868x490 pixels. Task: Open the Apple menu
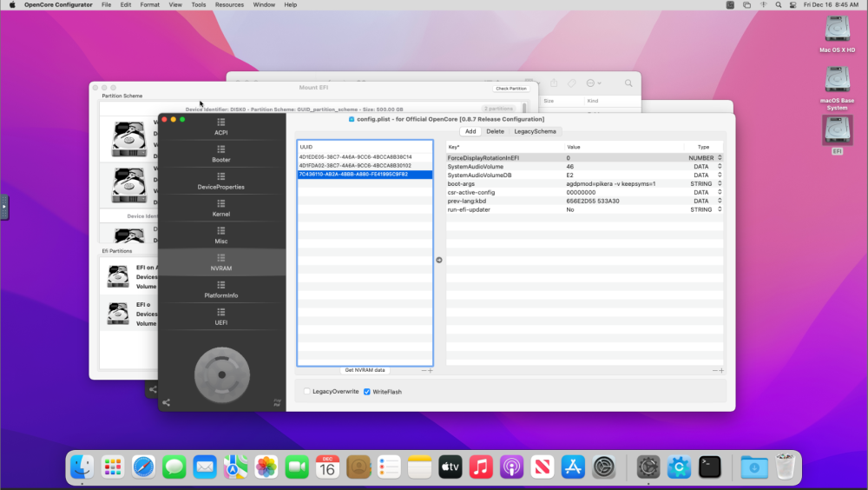pyautogui.click(x=12, y=4)
